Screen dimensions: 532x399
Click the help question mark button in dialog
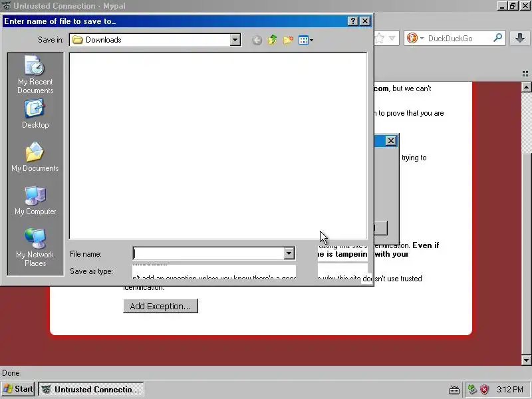353,21
